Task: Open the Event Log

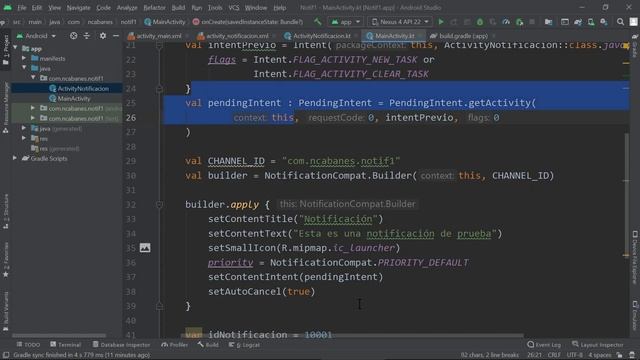Action: pyautogui.click(x=544, y=345)
